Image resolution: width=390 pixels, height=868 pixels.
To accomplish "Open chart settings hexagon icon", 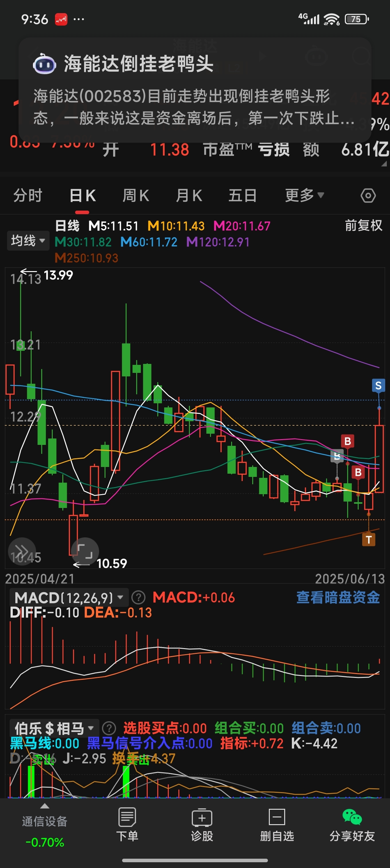I will 368,196.
